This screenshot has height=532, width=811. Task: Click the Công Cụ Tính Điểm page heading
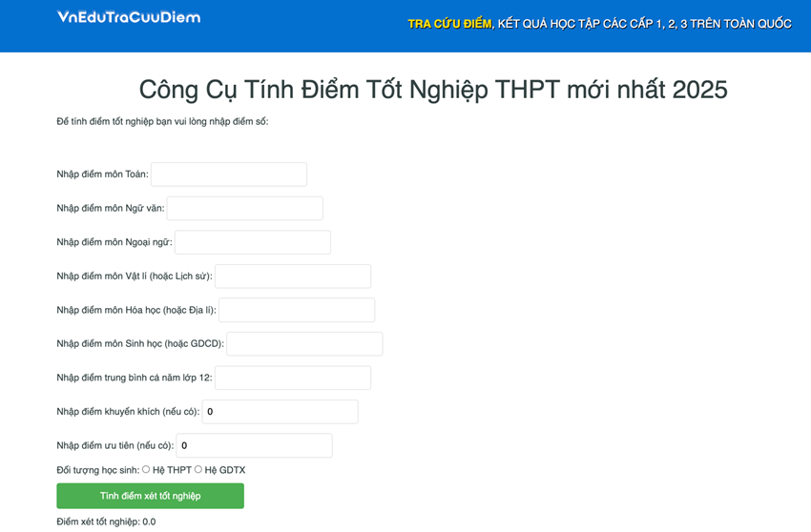point(433,89)
